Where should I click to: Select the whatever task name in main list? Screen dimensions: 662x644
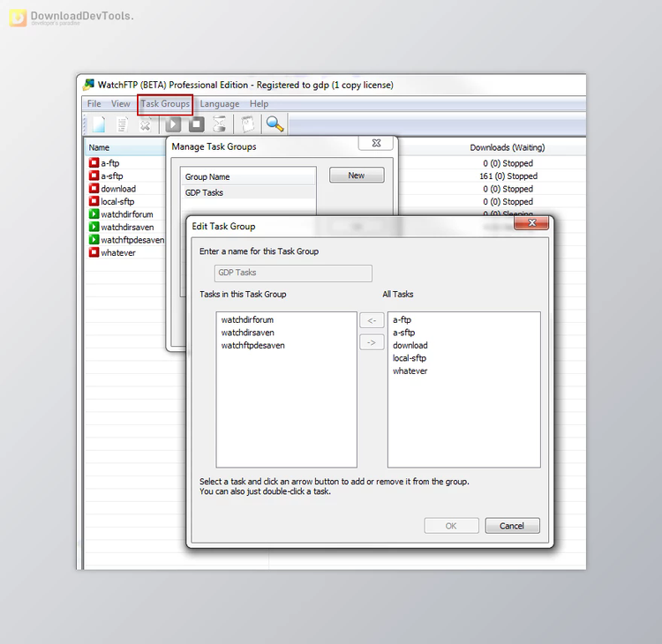118,253
